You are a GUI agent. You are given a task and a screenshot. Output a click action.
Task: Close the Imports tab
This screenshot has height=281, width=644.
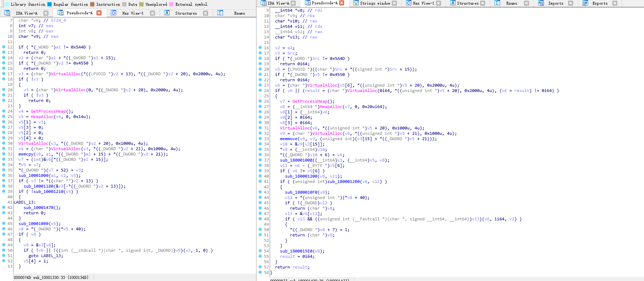coord(571,3)
